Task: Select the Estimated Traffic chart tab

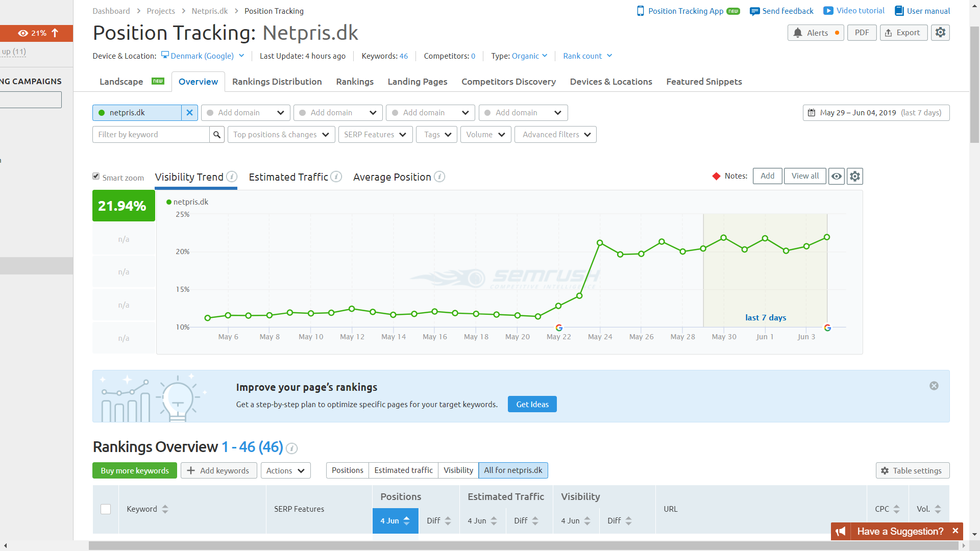Action: [288, 177]
